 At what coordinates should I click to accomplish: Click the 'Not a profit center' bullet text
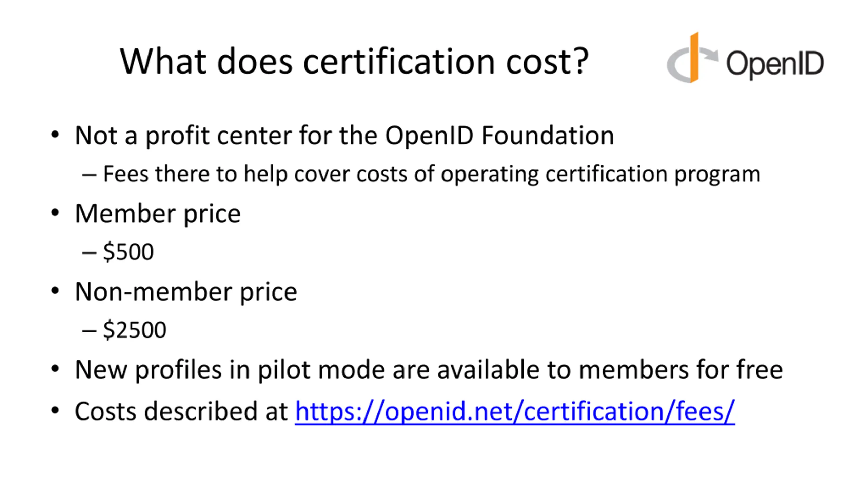(344, 136)
